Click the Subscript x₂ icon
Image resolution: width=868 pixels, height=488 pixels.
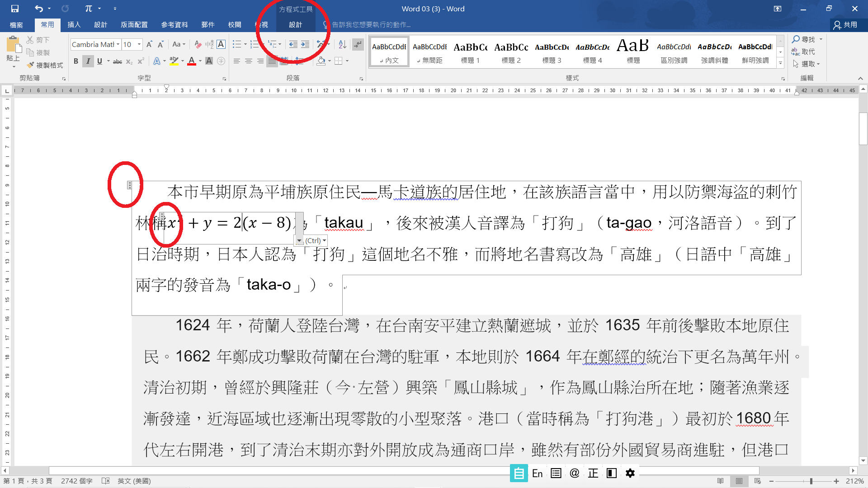tap(129, 61)
